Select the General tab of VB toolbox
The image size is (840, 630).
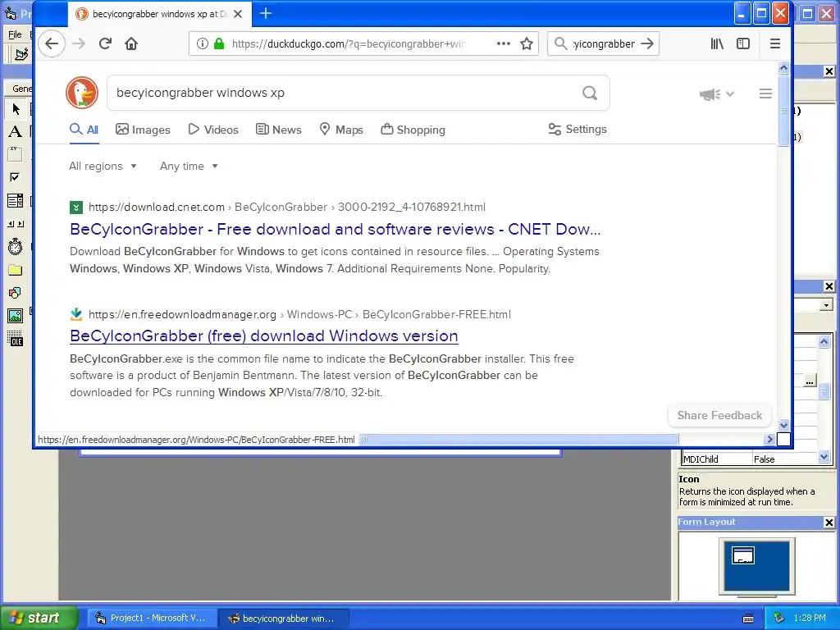pyautogui.click(x=21, y=89)
